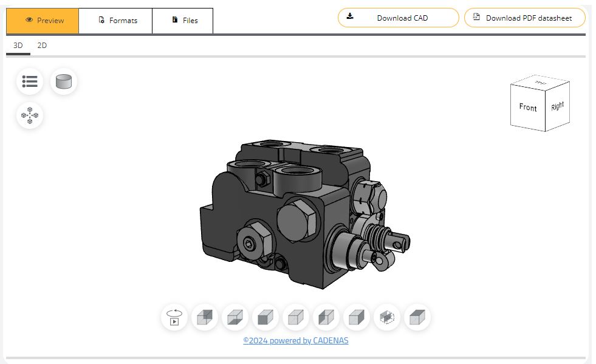
Task: Download the PDF datasheet
Action: pyautogui.click(x=524, y=18)
